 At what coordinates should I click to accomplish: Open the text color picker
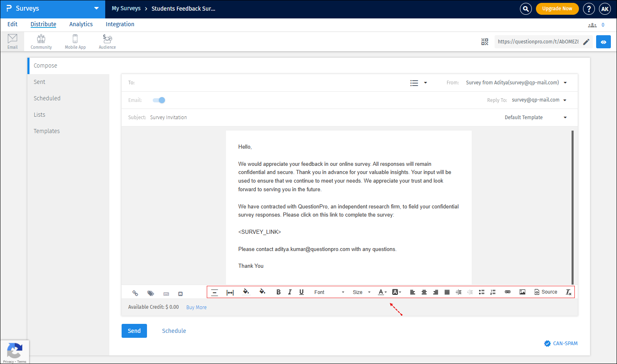381,292
